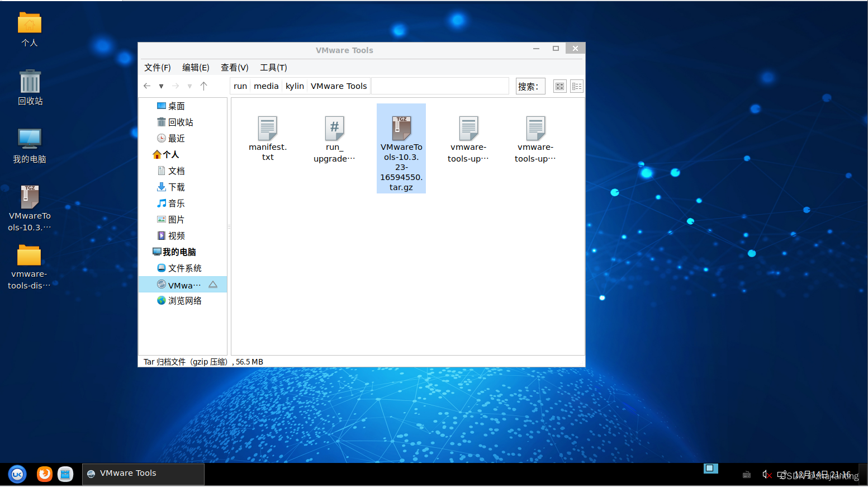
Task: Go up to the parent folder
Action: click(203, 86)
